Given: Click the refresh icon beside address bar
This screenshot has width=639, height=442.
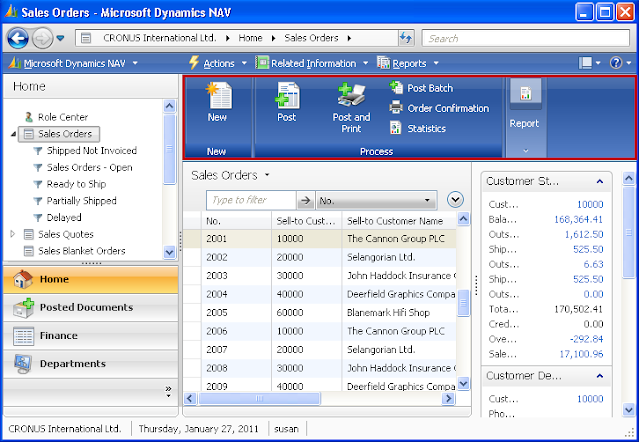Looking at the screenshot, I should coord(406,38).
